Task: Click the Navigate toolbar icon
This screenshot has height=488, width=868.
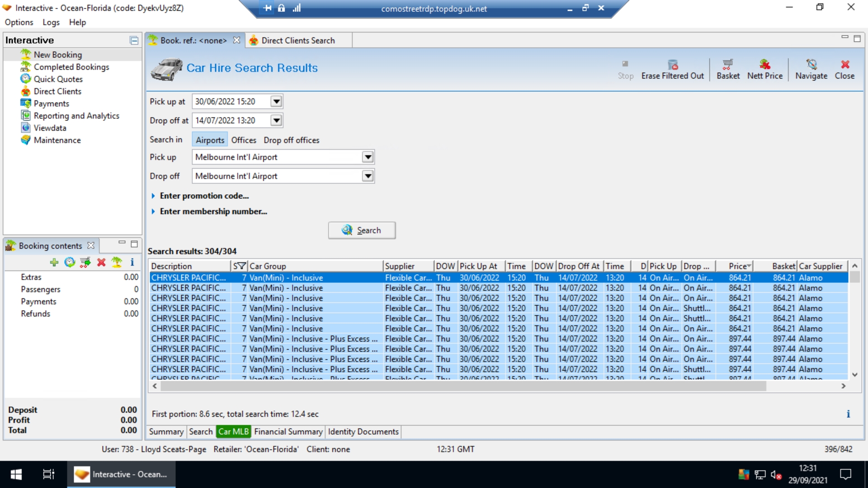Action: pyautogui.click(x=811, y=69)
